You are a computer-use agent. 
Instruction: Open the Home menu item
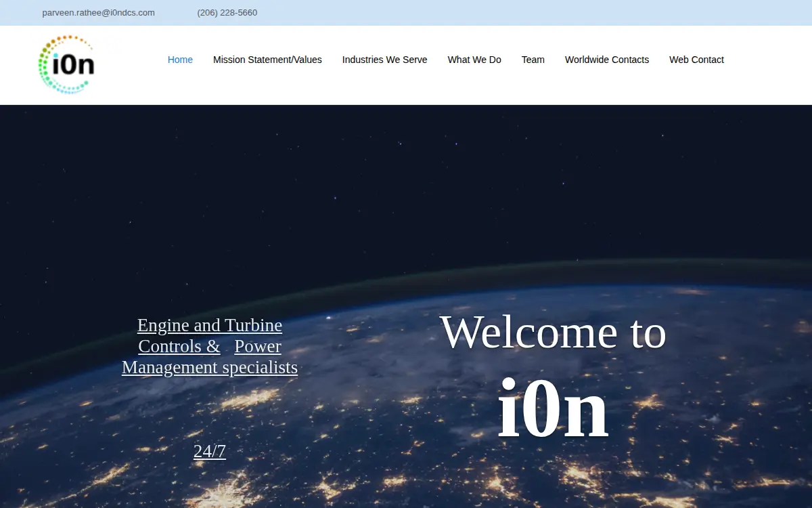click(180, 60)
